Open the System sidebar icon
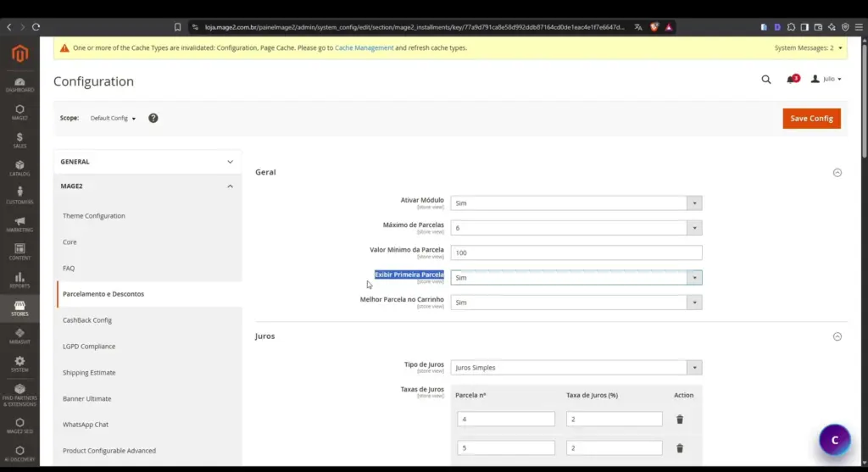Viewport: 868px width, 472px height. [x=20, y=364]
